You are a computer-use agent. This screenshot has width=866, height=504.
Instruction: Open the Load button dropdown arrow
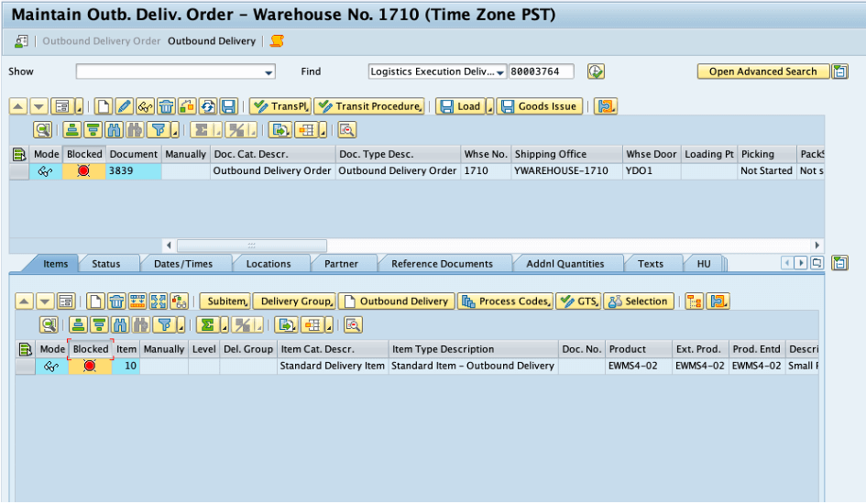489,106
